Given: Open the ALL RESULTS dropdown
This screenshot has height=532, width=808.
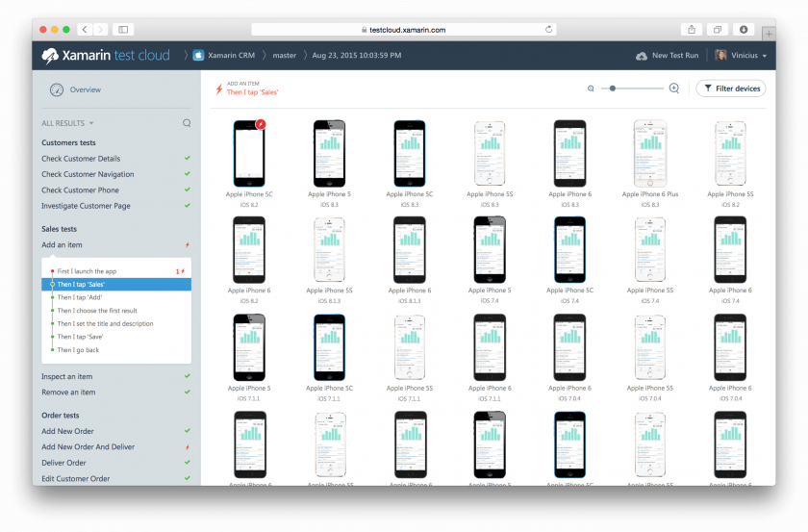Looking at the screenshot, I should coord(67,123).
